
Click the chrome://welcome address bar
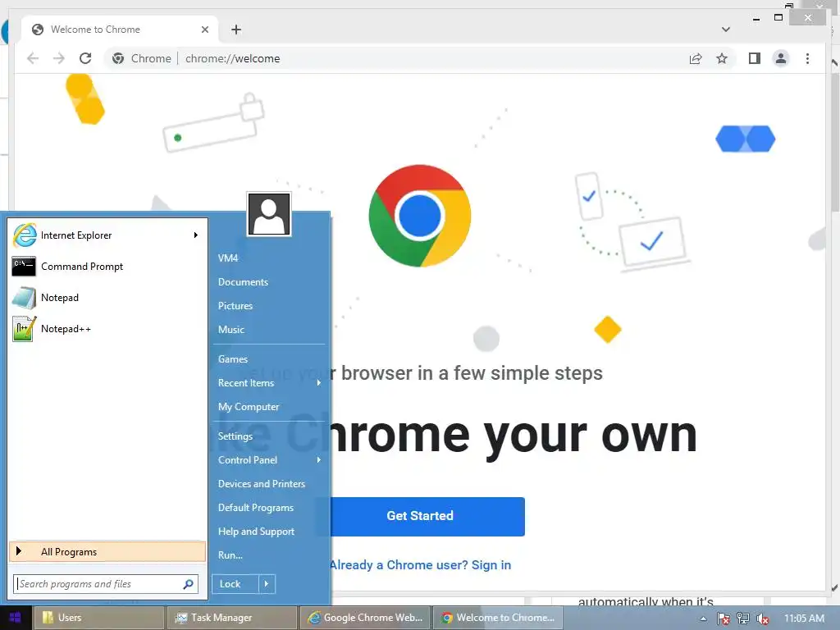pos(232,58)
